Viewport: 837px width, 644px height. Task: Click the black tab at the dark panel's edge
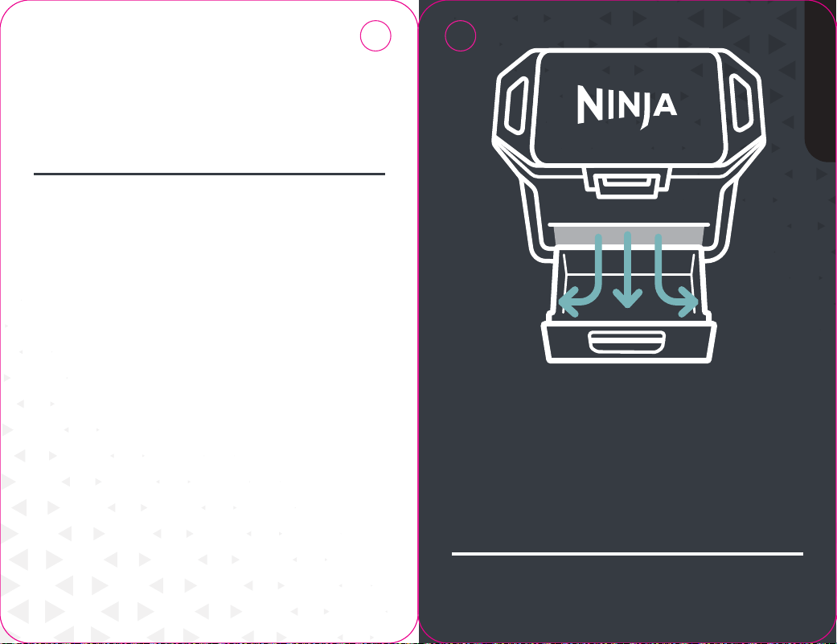[x=820, y=80]
